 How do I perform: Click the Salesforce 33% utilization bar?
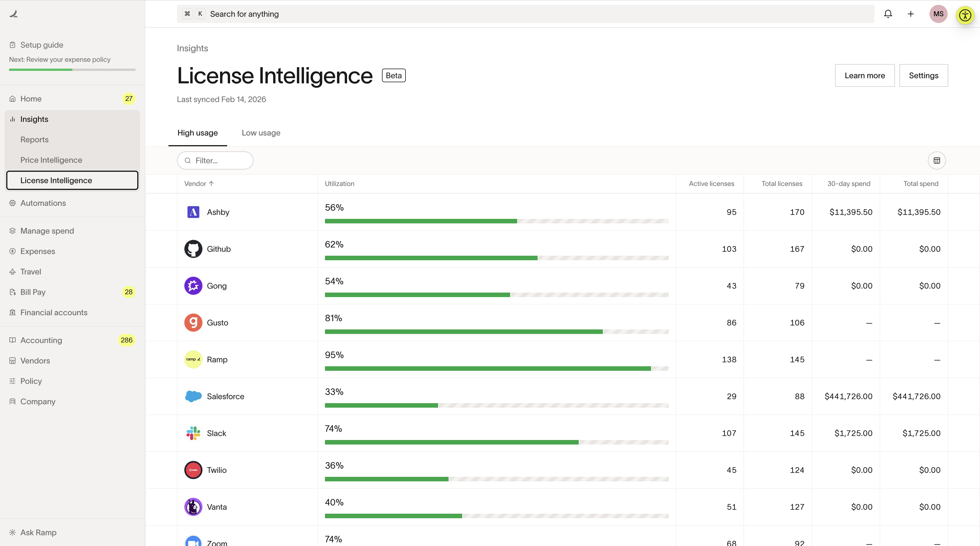pyautogui.click(x=497, y=405)
